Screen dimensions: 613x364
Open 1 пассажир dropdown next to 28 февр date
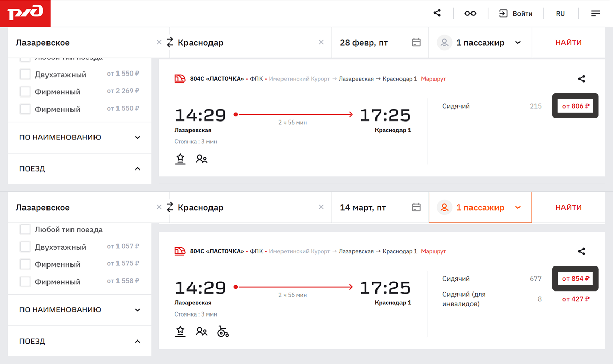point(480,43)
